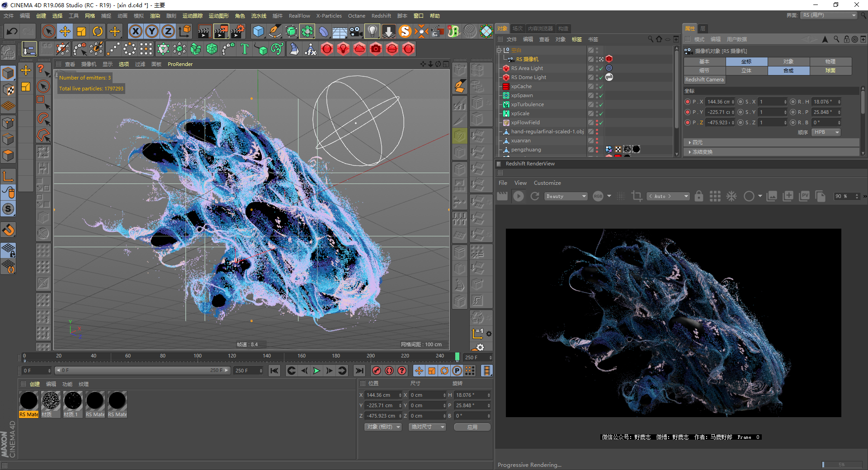Image resolution: width=868 pixels, height=470 pixels.
Task: Click the Record Active Objects button
Action: pos(377,371)
